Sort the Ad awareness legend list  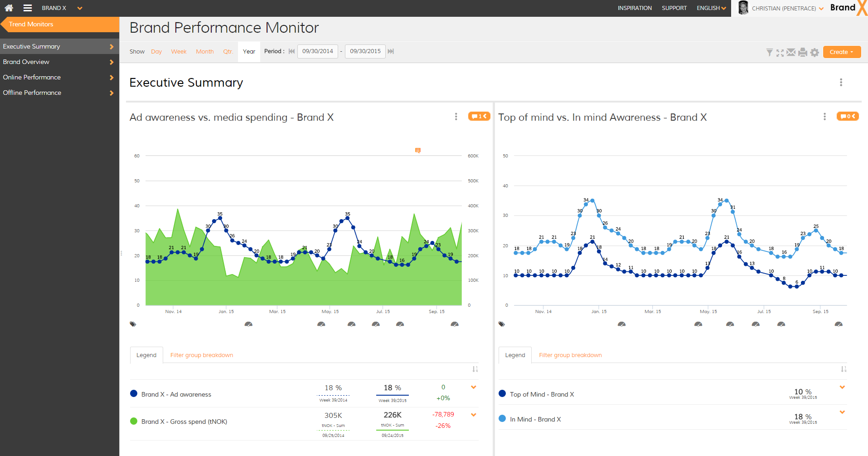(x=475, y=369)
